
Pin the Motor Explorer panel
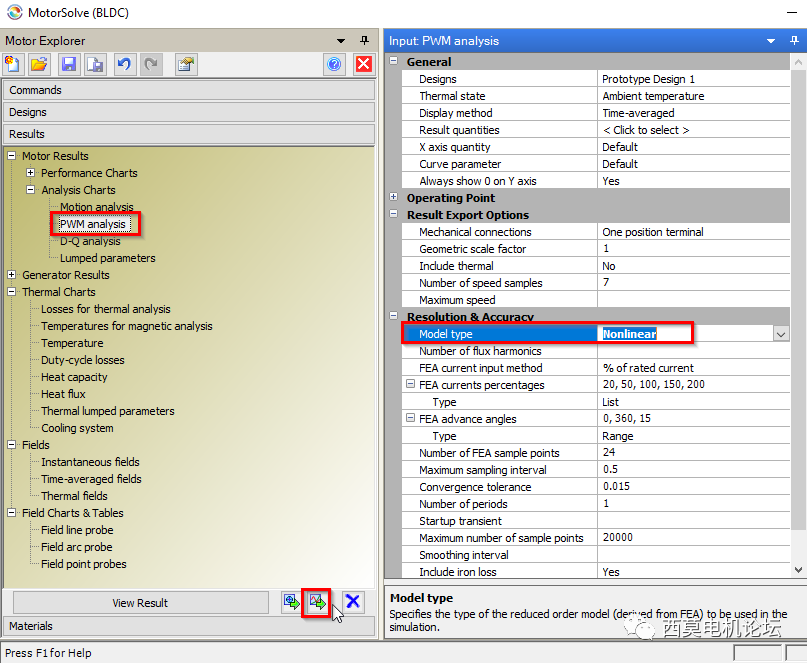[x=364, y=40]
